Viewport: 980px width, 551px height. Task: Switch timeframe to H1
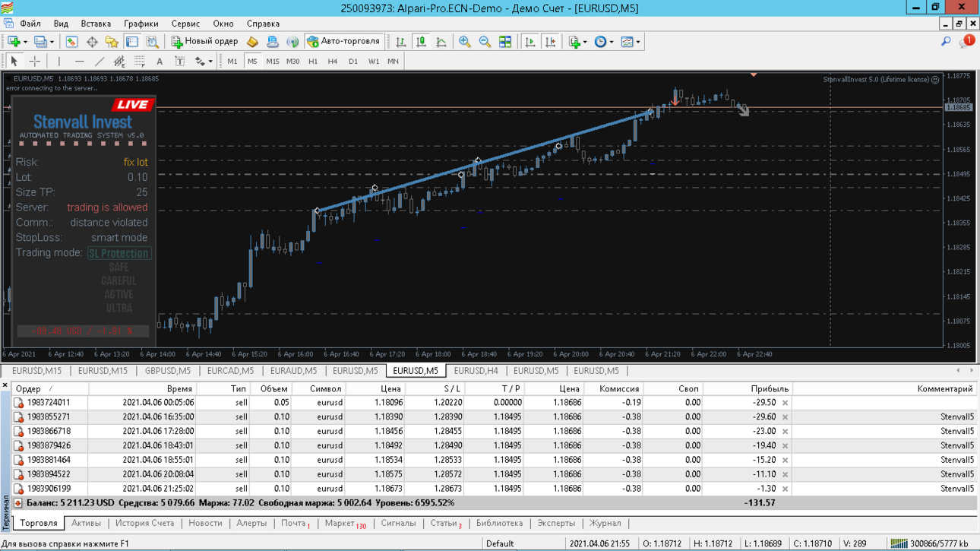[x=313, y=61]
